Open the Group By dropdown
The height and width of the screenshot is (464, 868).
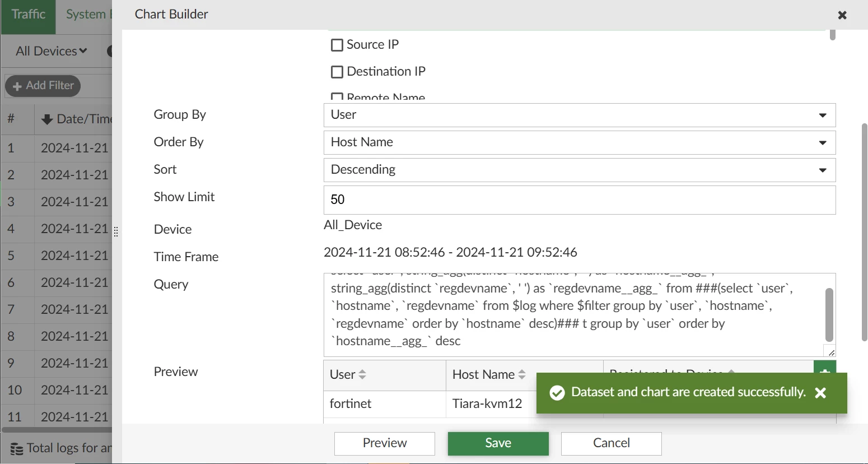click(x=580, y=115)
